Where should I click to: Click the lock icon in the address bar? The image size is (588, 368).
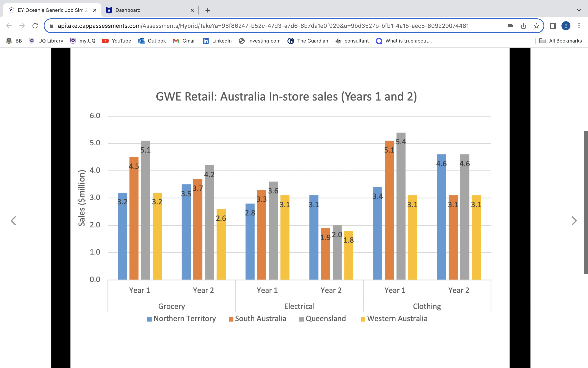pos(51,26)
